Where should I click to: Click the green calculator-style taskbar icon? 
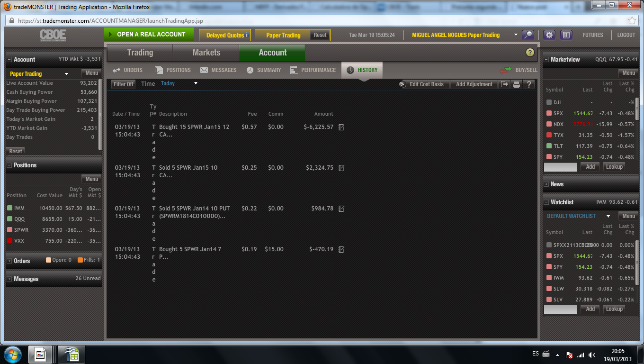pos(72,354)
